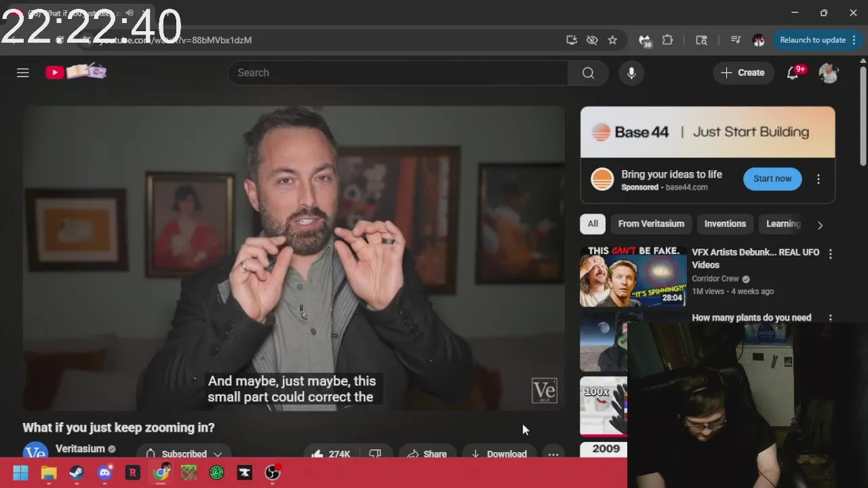Image resolution: width=868 pixels, height=488 pixels.
Task: Open Corridor Crew channel link
Action: pos(715,279)
